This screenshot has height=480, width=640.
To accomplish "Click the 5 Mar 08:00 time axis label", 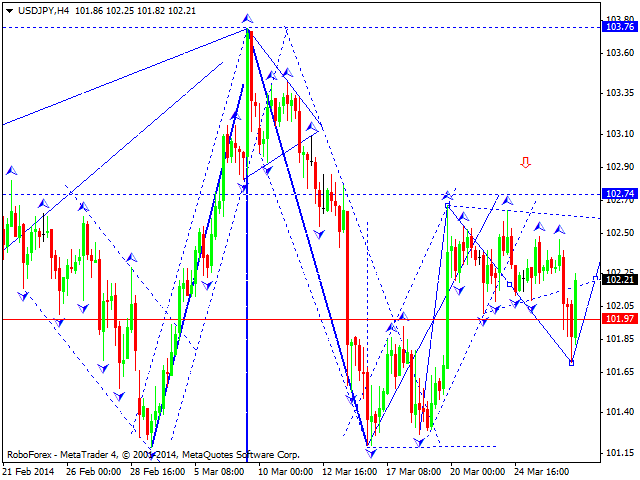I will click(x=219, y=471).
